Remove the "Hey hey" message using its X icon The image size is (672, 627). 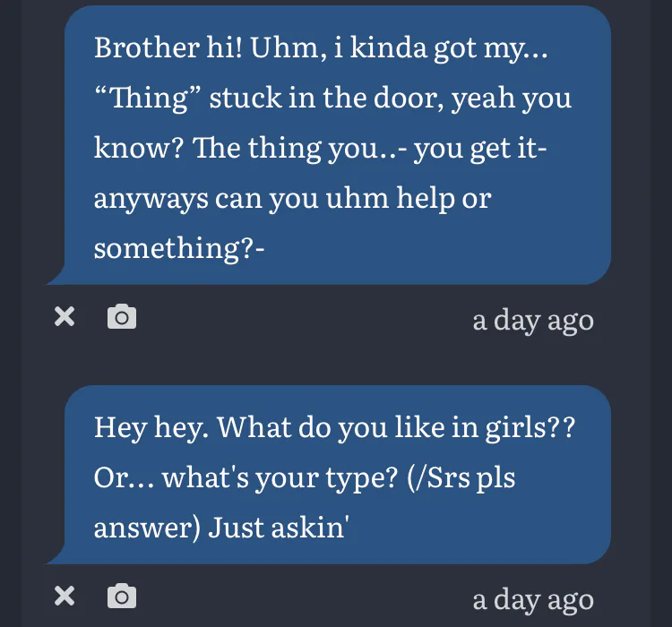(65, 597)
